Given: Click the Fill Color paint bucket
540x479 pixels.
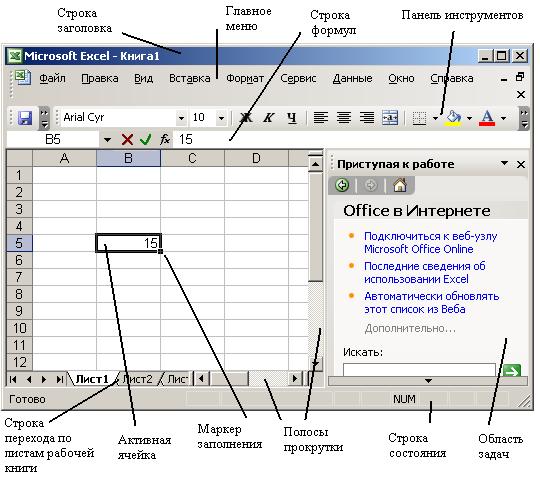Looking at the screenshot, I should click(454, 118).
